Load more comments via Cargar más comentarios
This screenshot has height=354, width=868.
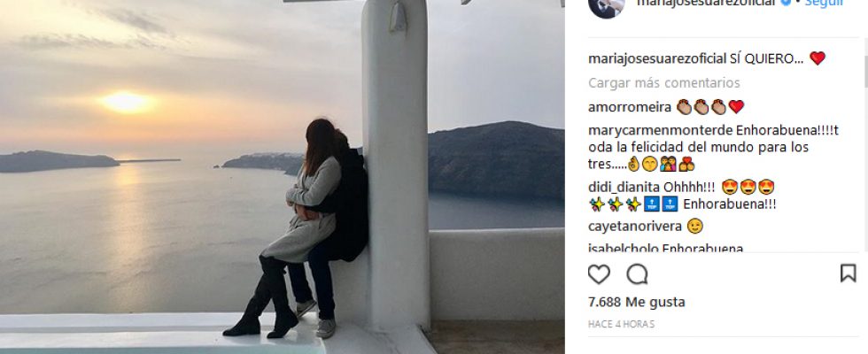[663, 83]
